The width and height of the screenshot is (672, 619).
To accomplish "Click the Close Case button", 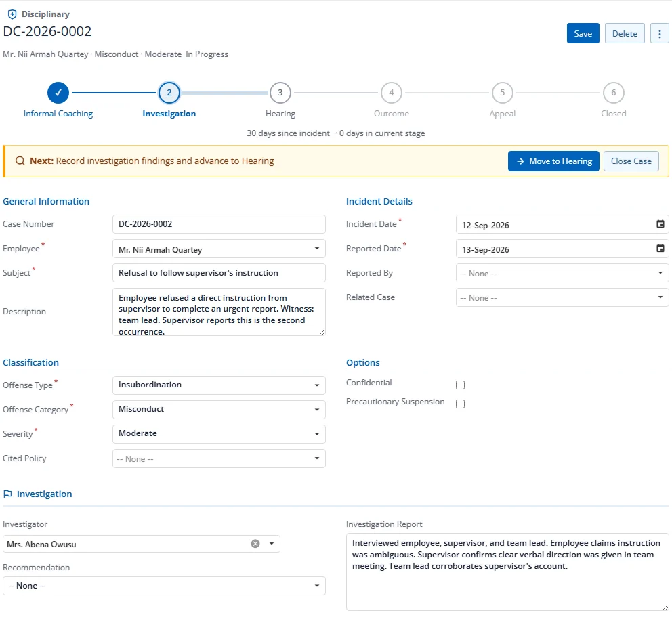I will pos(631,161).
